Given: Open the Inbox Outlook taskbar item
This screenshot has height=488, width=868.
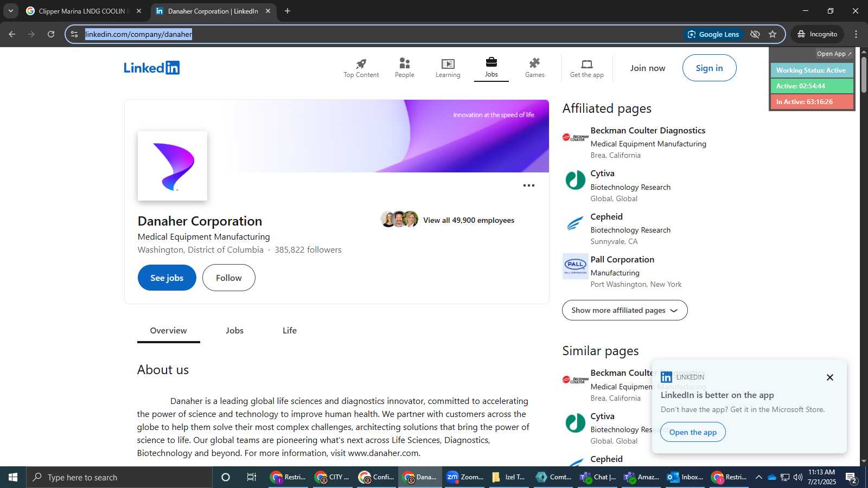Looking at the screenshot, I should [x=686, y=477].
